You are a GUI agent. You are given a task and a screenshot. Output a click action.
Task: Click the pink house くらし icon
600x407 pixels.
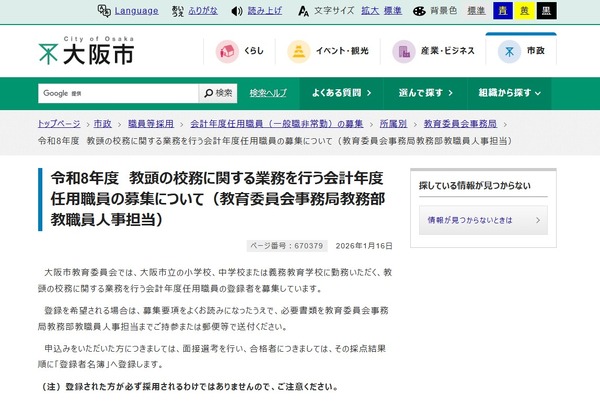[x=227, y=51]
